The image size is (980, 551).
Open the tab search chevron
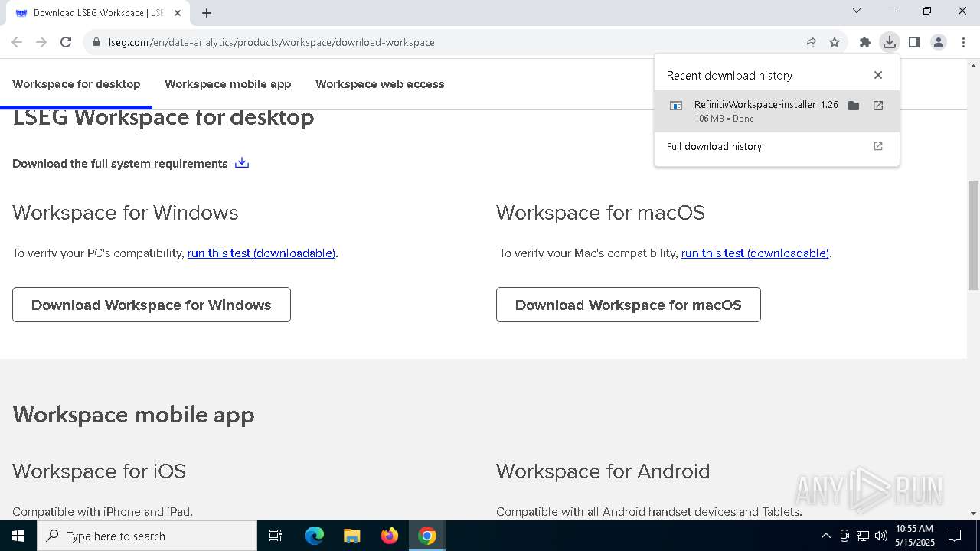tap(857, 11)
